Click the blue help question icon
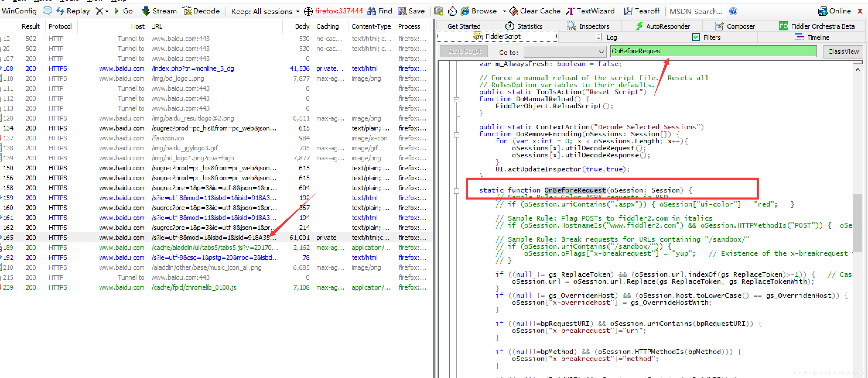Screen dimensions: 868x378 click(x=733, y=11)
